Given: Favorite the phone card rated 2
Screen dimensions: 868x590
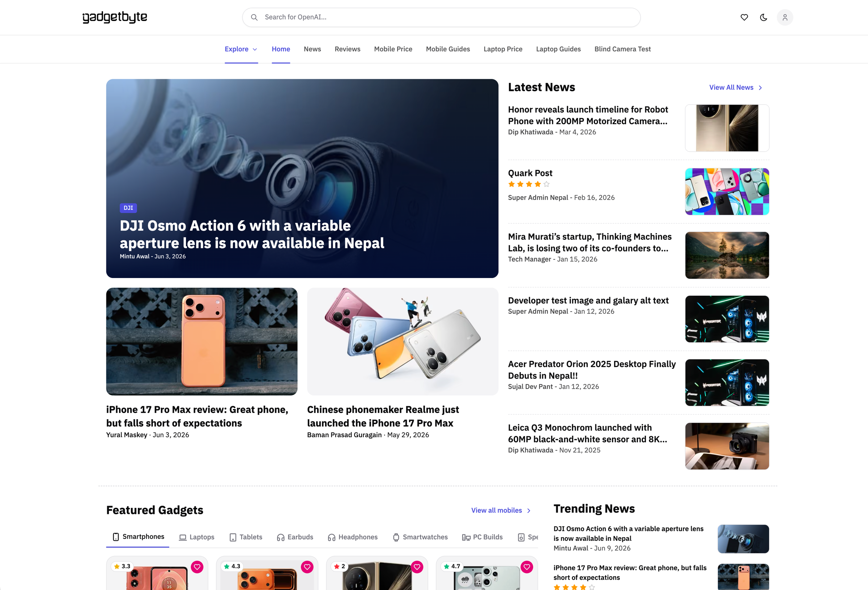Looking at the screenshot, I should pyautogui.click(x=417, y=567).
